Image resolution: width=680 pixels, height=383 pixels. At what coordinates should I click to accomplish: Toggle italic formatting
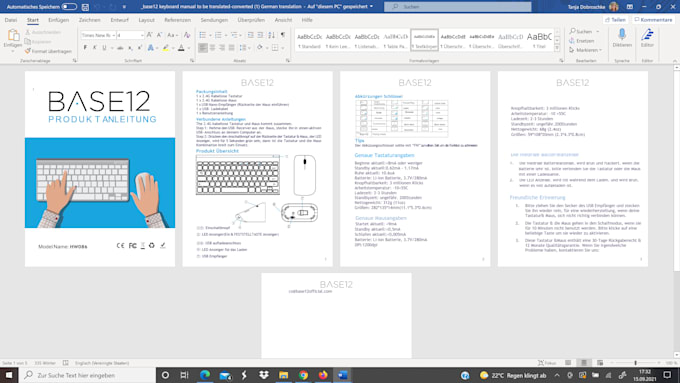coord(95,48)
